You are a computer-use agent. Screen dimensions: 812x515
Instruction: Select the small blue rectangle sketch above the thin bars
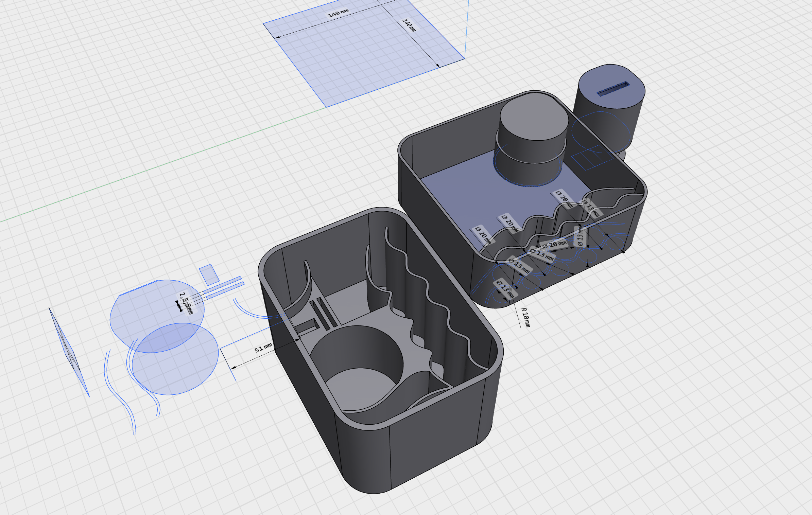pyautogui.click(x=209, y=274)
